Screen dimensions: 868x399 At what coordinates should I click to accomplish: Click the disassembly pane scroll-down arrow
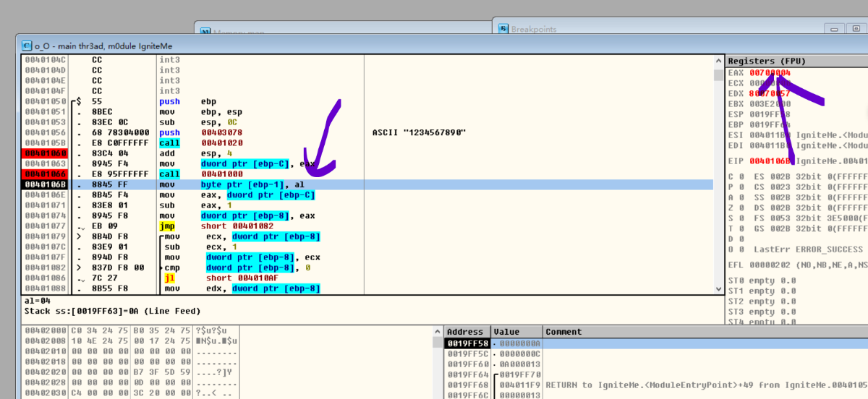coord(718,289)
